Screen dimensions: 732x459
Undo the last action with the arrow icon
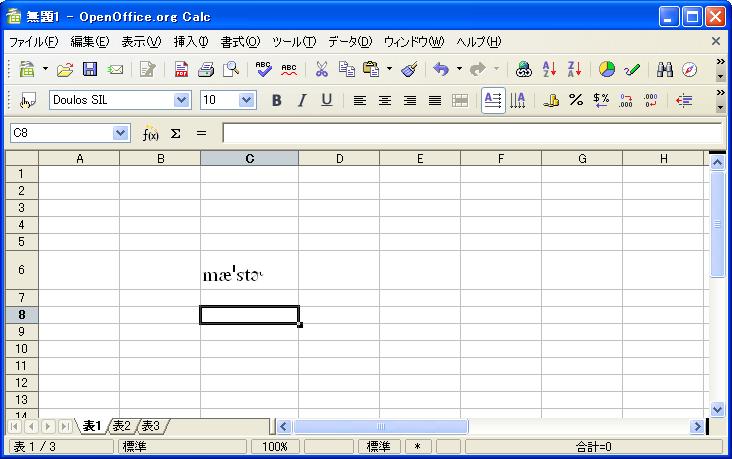coord(441,70)
